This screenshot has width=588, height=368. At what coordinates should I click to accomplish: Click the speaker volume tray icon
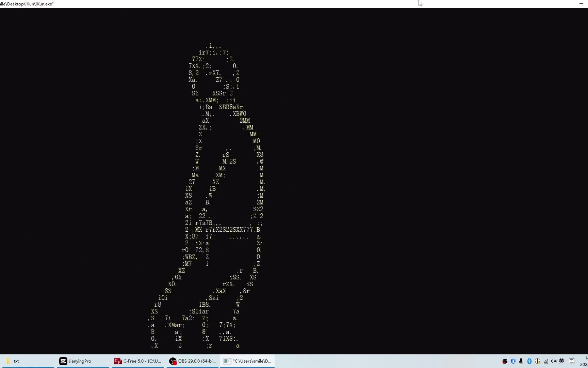[554, 361]
